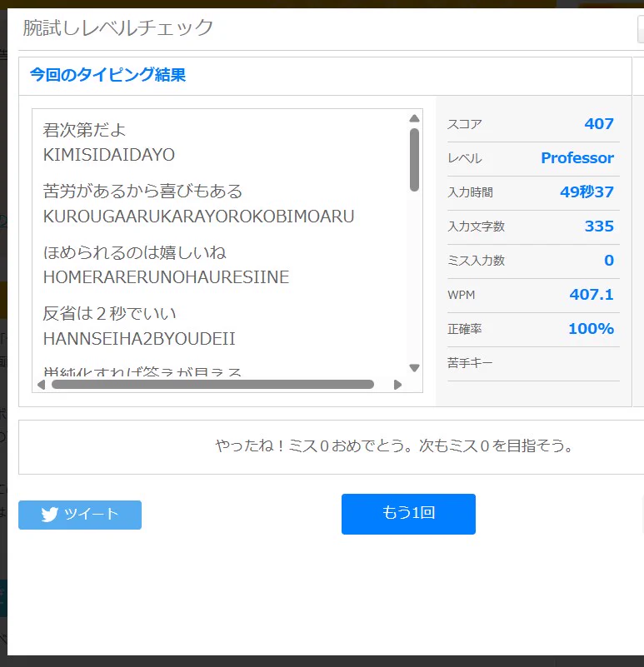Click the sentence 君次第だよ
644x667 pixels.
(x=84, y=130)
